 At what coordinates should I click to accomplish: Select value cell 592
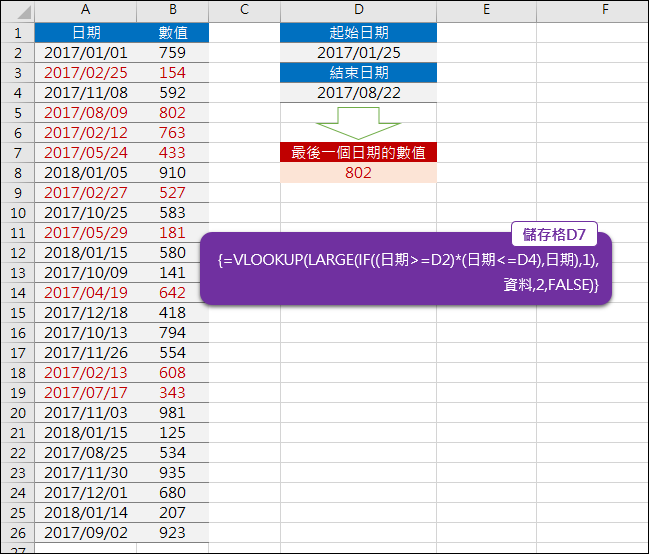(173, 93)
